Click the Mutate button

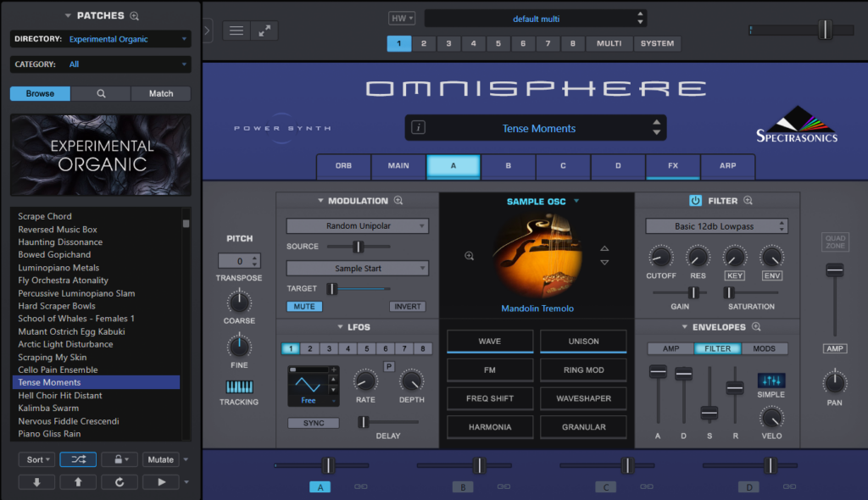pyautogui.click(x=160, y=459)
